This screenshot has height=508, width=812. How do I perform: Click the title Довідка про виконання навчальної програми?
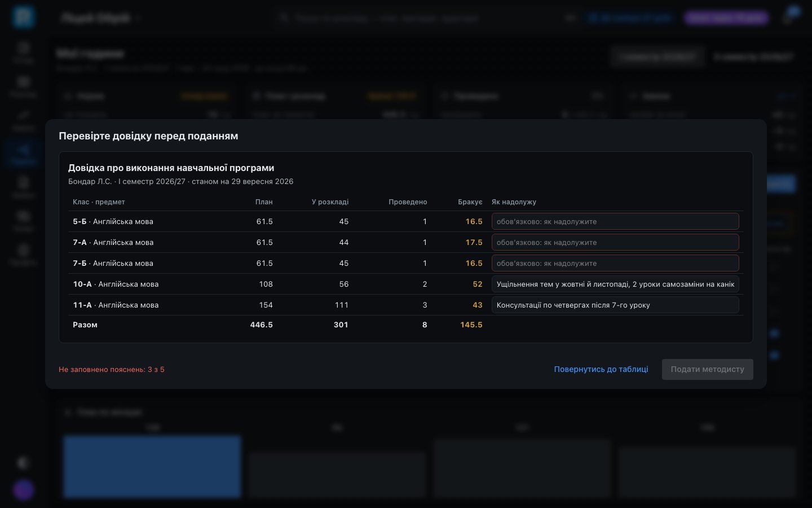point(171,168)
